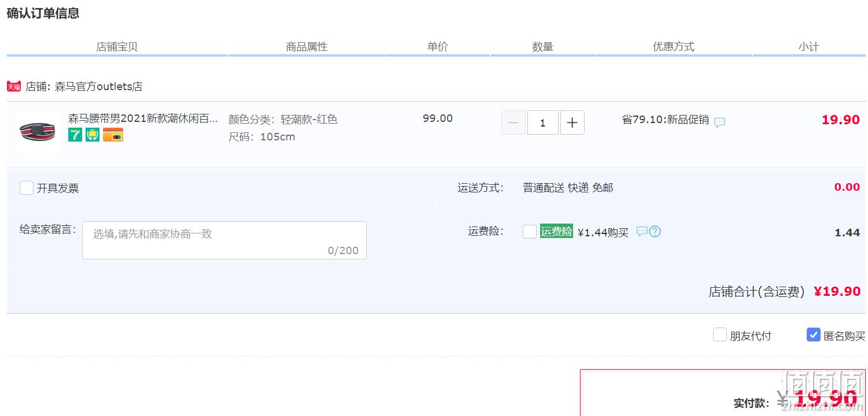This screenshot has height=416, width=868.
Task: Click the green shield guarantee badge
Action: click(x=93, y=135)
